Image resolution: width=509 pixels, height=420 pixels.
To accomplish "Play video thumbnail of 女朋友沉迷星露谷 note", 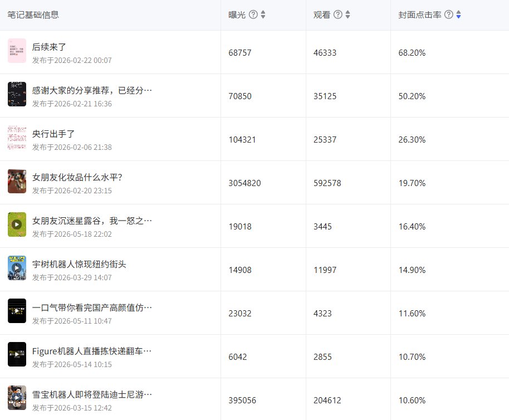I will tap(17, 224).
